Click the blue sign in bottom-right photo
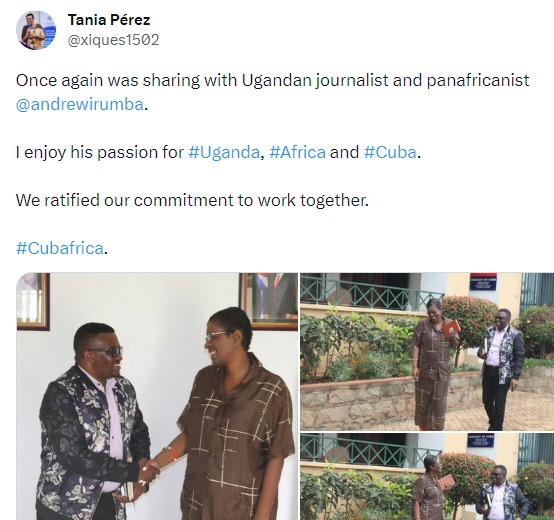Screen dimensions: 554x520 click(481, 441)
